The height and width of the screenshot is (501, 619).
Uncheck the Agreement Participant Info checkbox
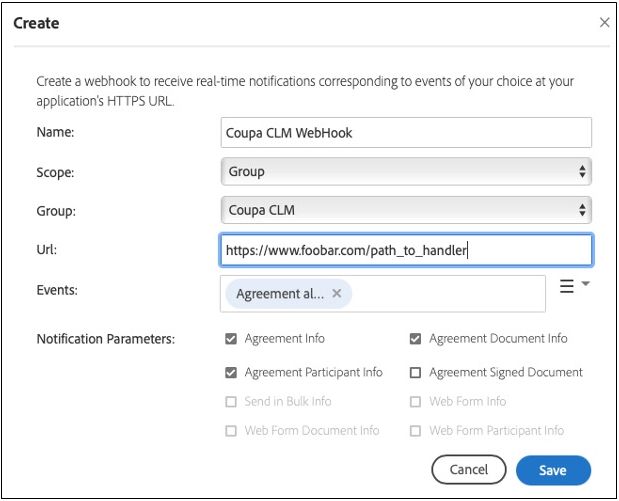(x=231, y=373)
